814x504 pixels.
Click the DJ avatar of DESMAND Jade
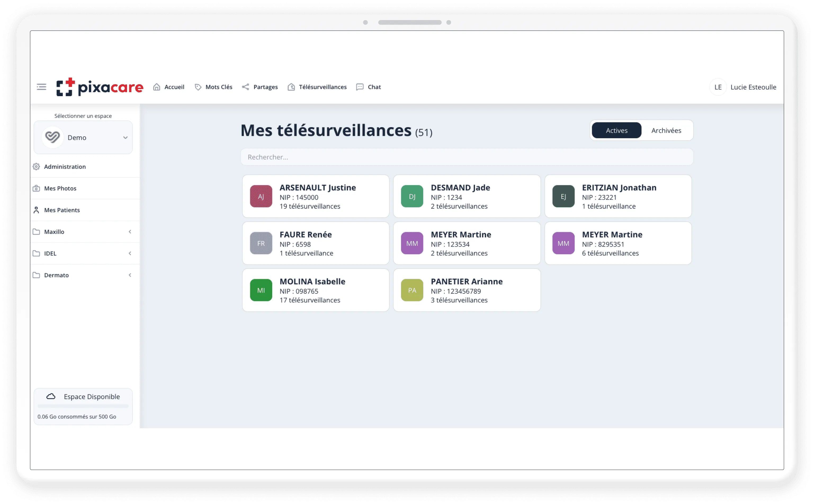pyautogui.click(x=412, y=196)
